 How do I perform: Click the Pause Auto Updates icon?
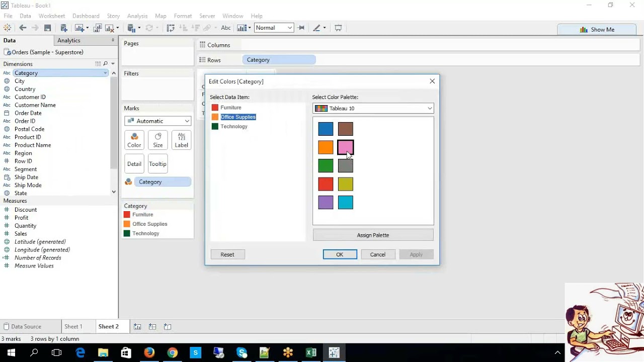click(131, 28)
